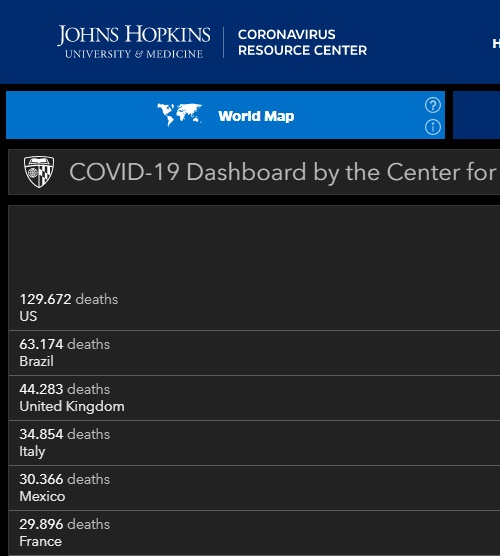Click the world map globe icon
The width and height of the screenshot is (500, 556).
pyautogui.click(x=180, y=114)
